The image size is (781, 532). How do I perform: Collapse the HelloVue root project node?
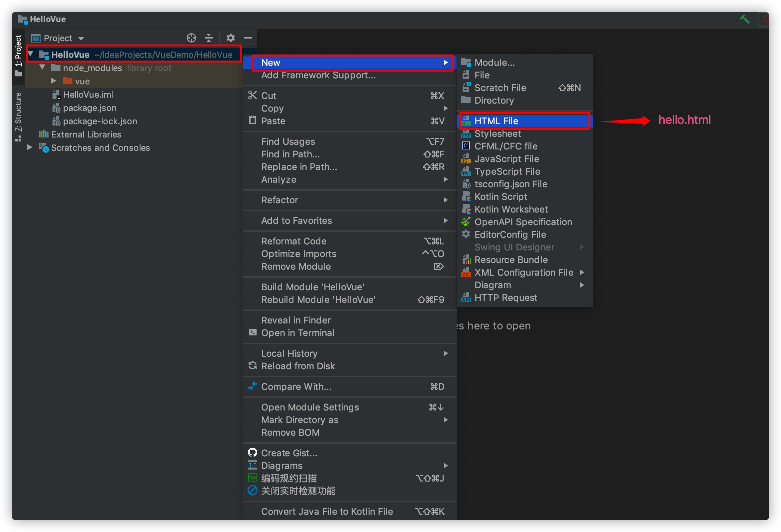(31, 54)
